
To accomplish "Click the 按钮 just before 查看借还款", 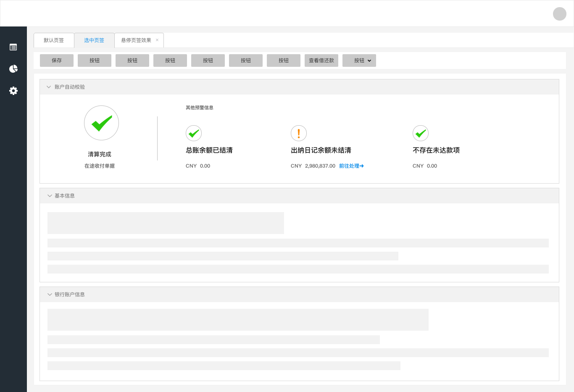I will 284,61.
